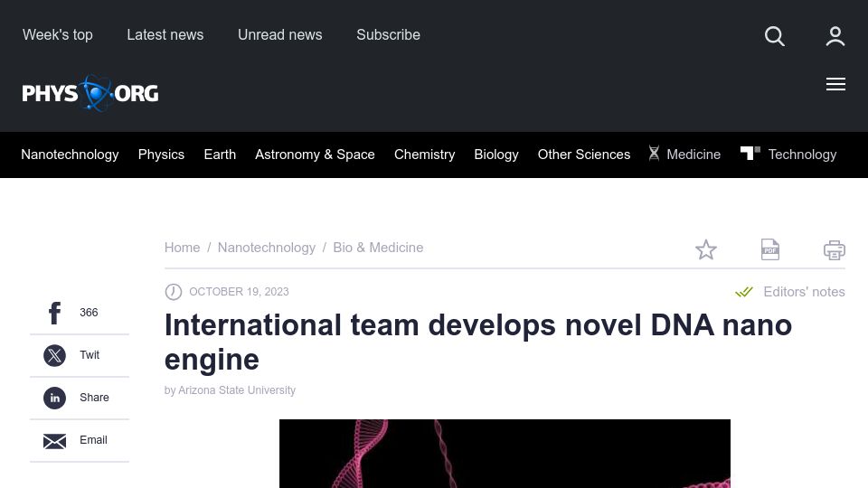Send article by Email envelope icon

54,441
